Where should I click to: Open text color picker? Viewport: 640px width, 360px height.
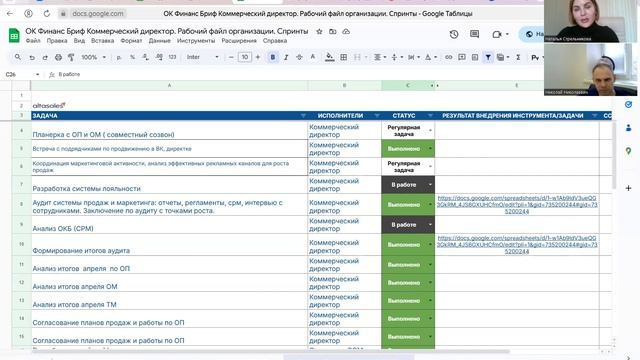(313, 58)
